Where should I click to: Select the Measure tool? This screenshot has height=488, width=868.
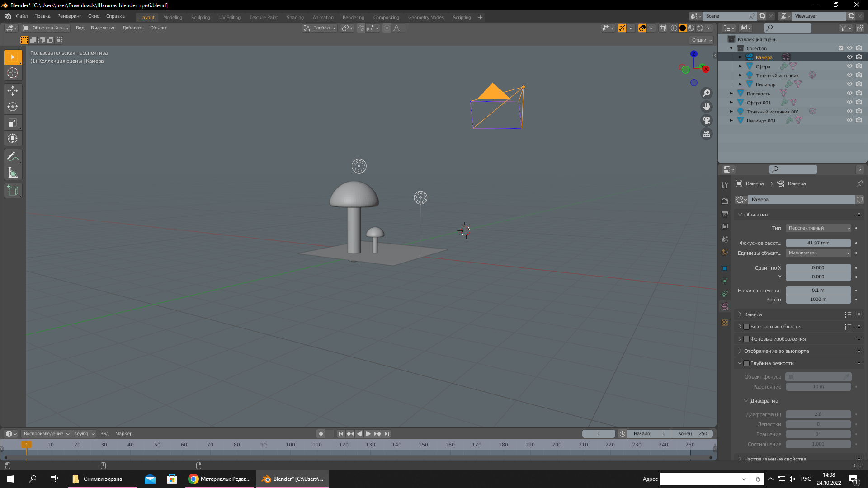[x=13, y=173]
